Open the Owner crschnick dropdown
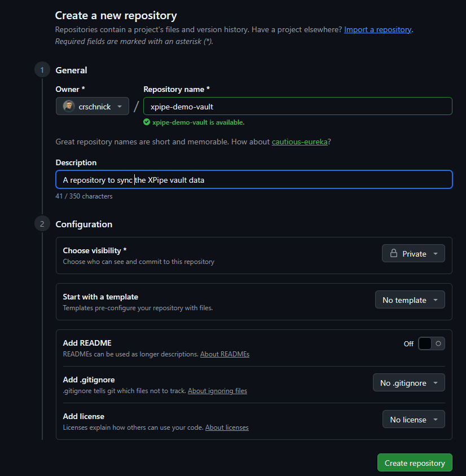 point(93,107)
